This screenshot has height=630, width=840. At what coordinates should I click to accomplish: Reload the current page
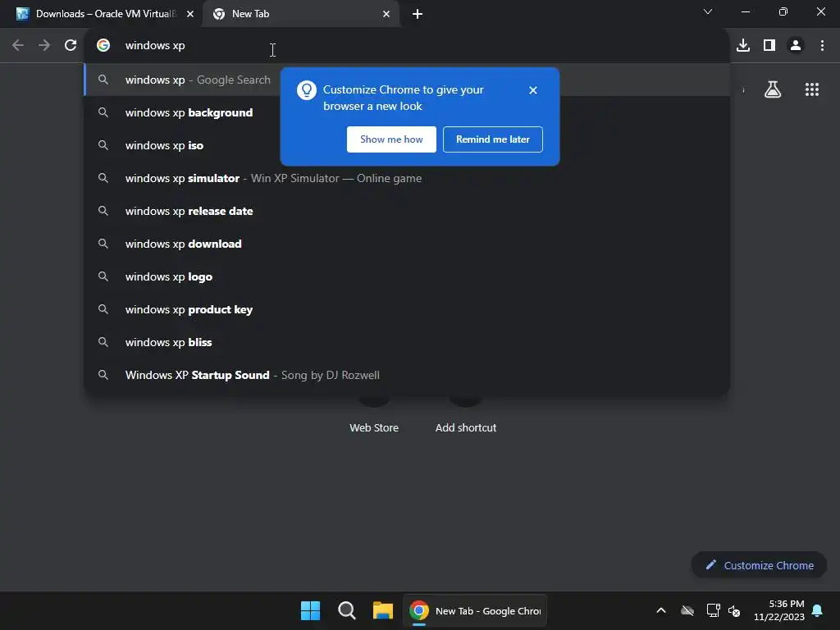71,46
